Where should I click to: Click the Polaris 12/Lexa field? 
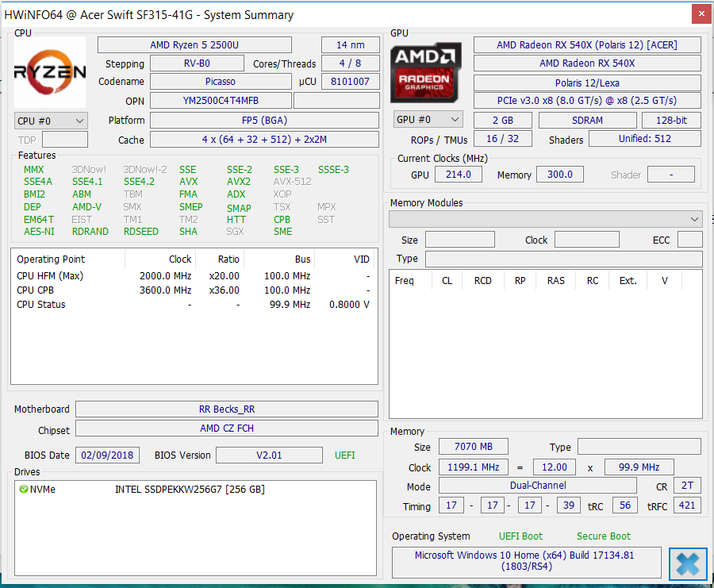[587, 83]
